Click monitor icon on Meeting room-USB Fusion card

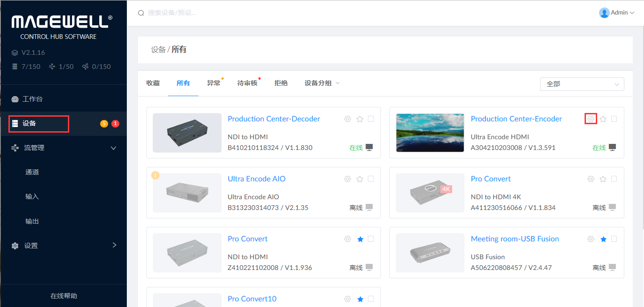coord(612,268)
